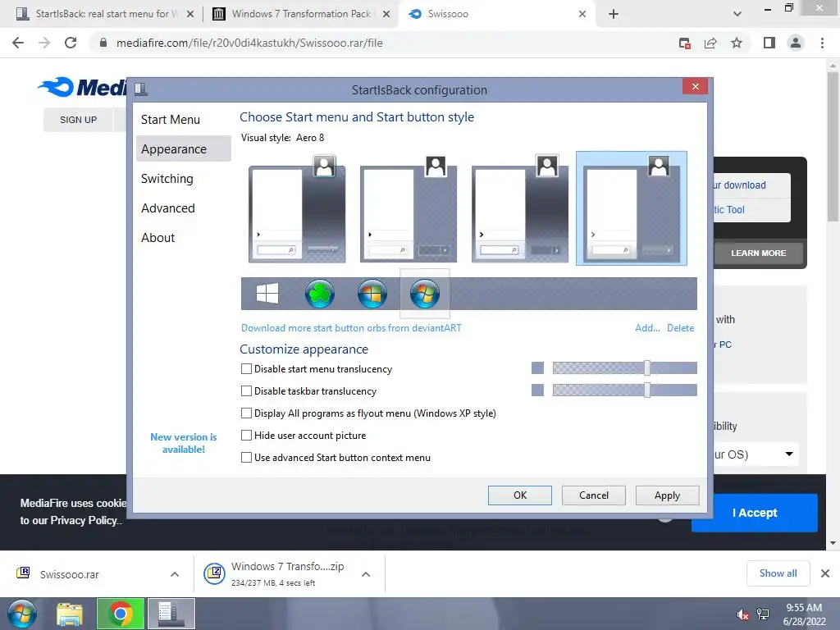Check Disable start menu translucency
840x630 pixels.
(246, 368)
